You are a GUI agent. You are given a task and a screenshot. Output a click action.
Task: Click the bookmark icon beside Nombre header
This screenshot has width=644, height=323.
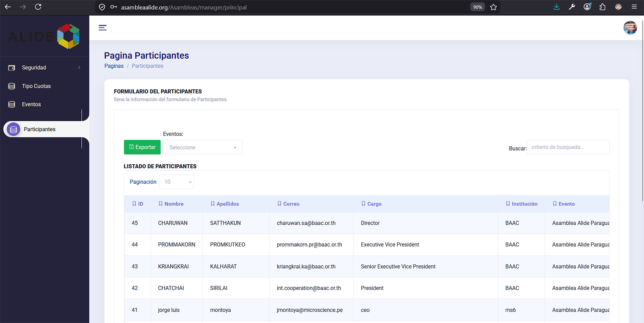161,204
